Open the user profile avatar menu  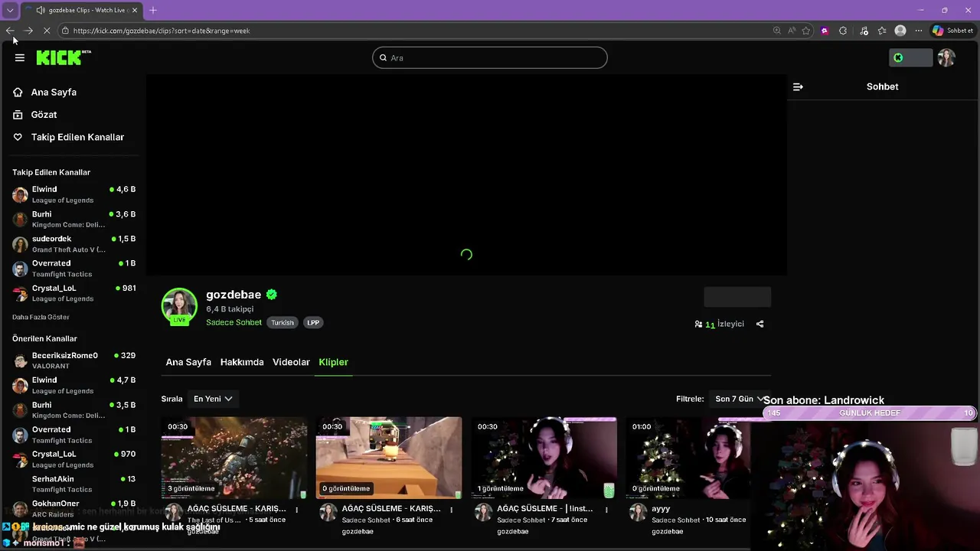[946, 58]
